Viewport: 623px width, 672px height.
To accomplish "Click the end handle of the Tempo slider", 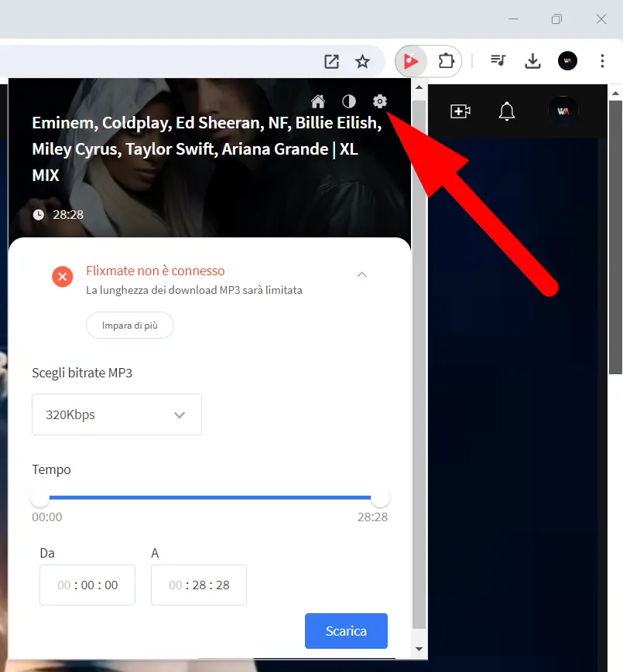I will click(x=380, y=497).
